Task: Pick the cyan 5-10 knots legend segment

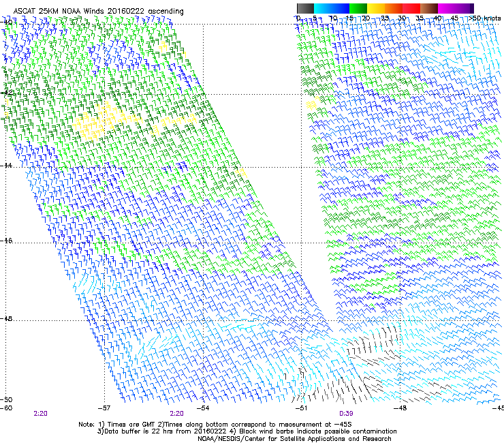Action: pos(323,8)
